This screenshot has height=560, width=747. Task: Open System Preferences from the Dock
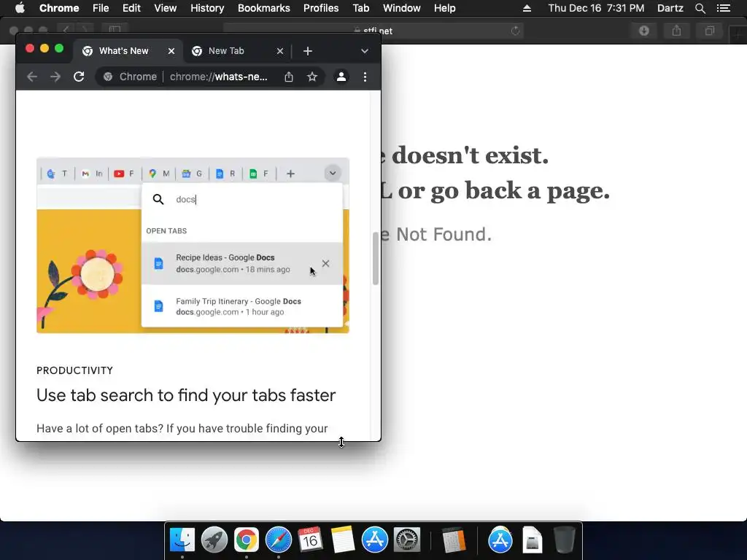click(406, 540)
